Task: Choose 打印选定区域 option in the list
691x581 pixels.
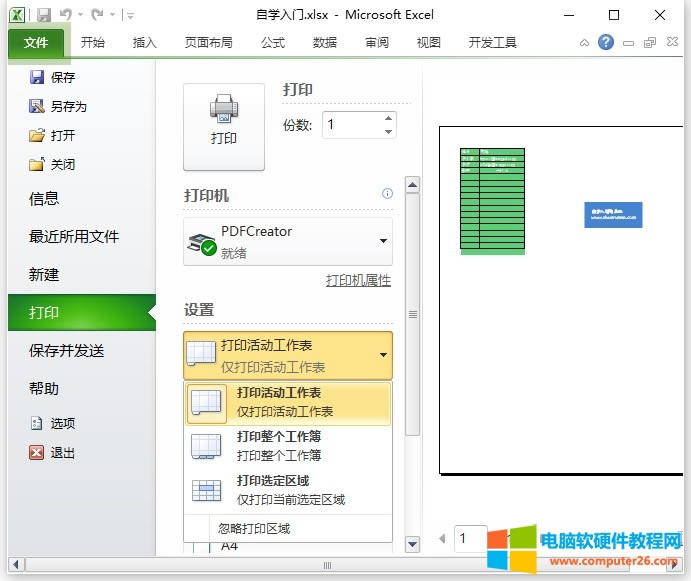Action: 288,490
